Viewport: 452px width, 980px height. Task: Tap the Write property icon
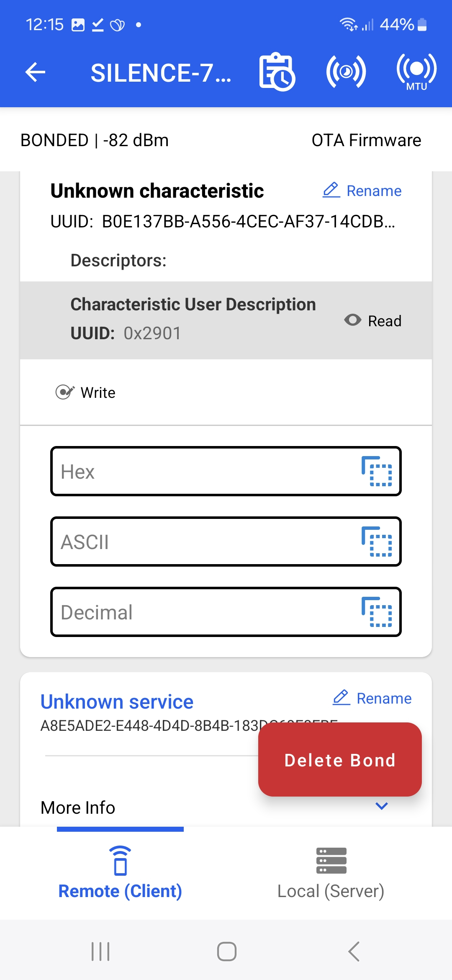[x=65, y=392]
